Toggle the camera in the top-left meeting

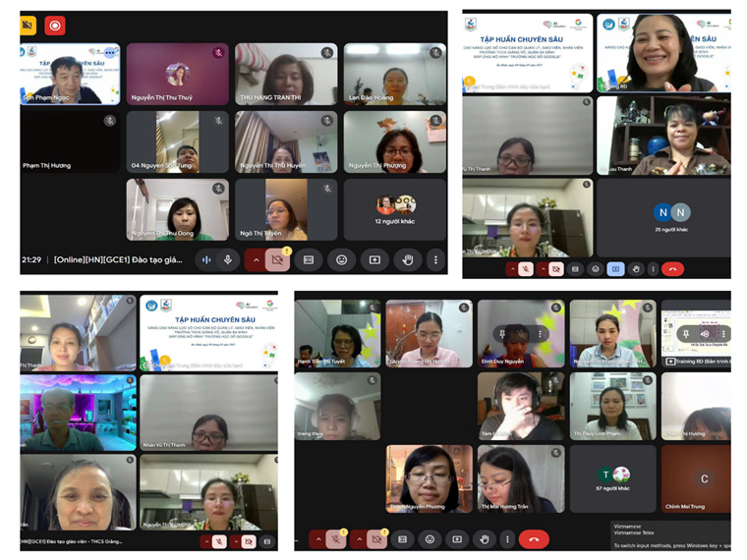(278, 259)
